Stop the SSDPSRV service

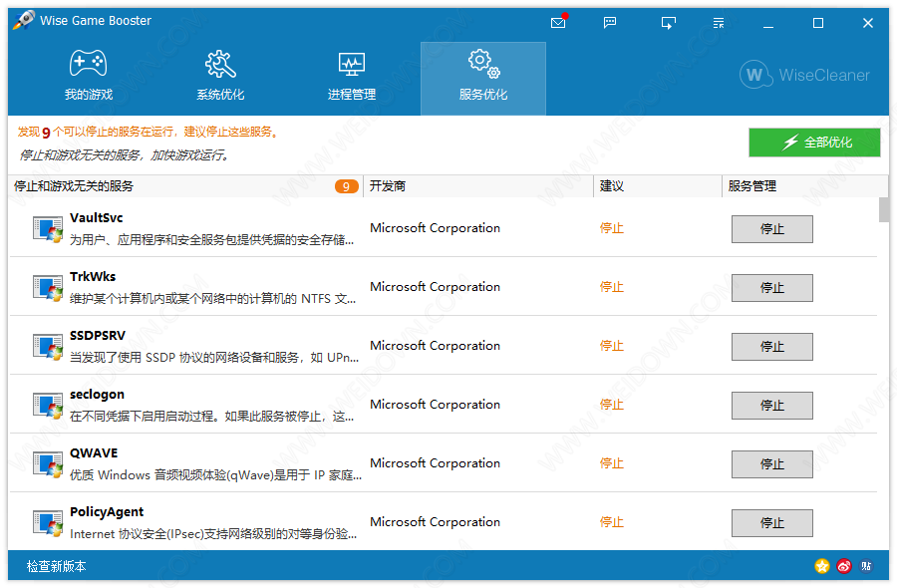[x=771, y=347]
